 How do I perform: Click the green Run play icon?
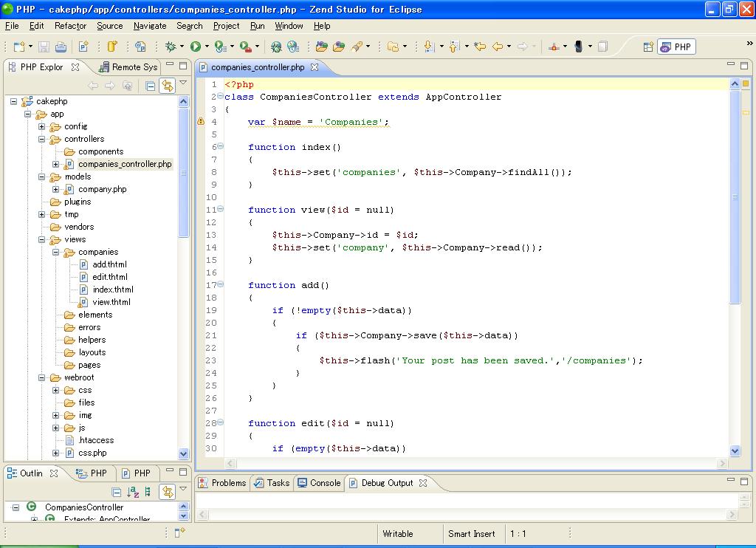pos(195,47)
